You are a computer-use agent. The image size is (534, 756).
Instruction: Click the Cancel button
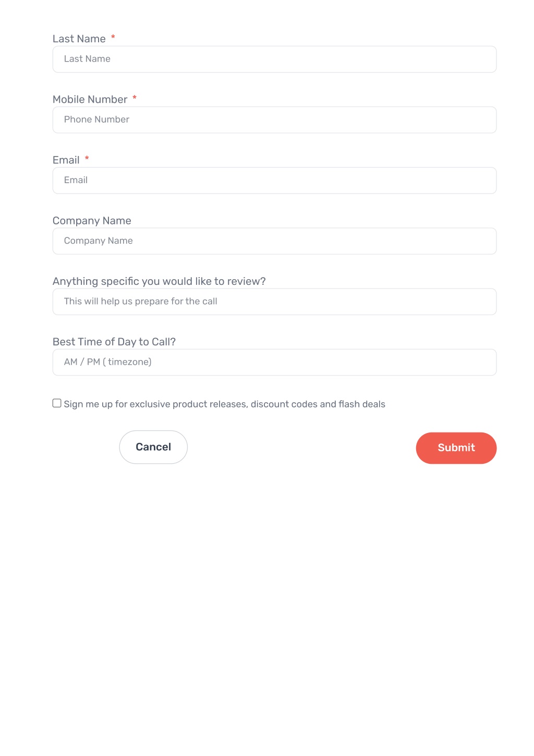click(x=153, y=447)
